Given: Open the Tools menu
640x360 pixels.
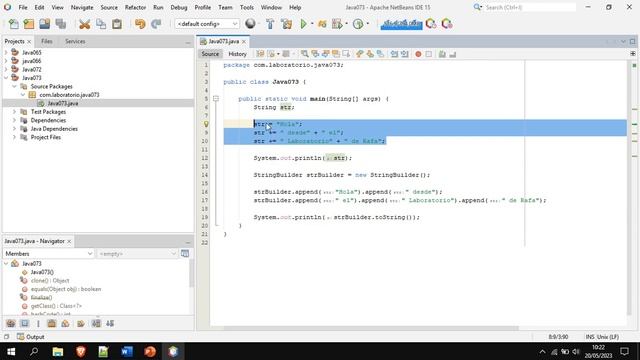Looking at the screenshot, I should [x=247, y=7].
